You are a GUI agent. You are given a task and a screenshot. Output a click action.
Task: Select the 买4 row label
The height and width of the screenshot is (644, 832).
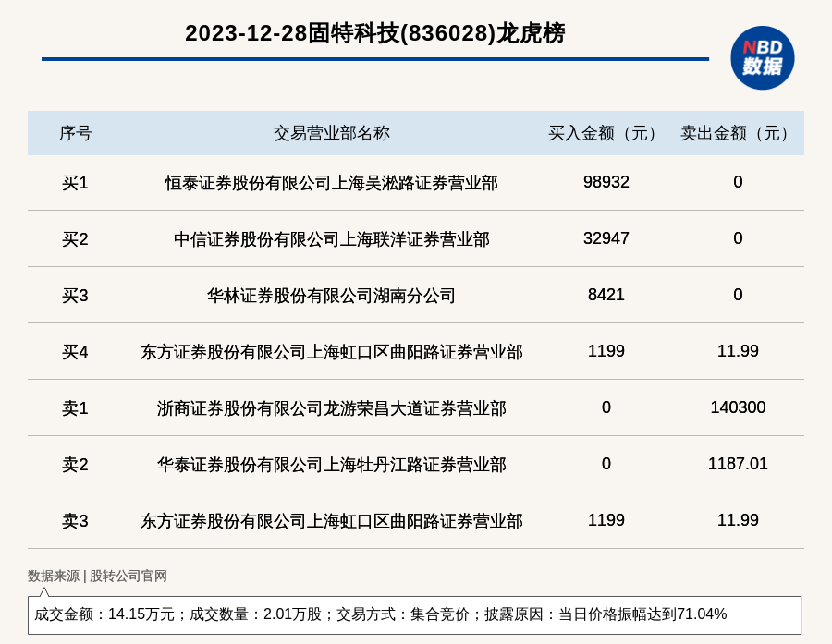click(x=75, y=352)
